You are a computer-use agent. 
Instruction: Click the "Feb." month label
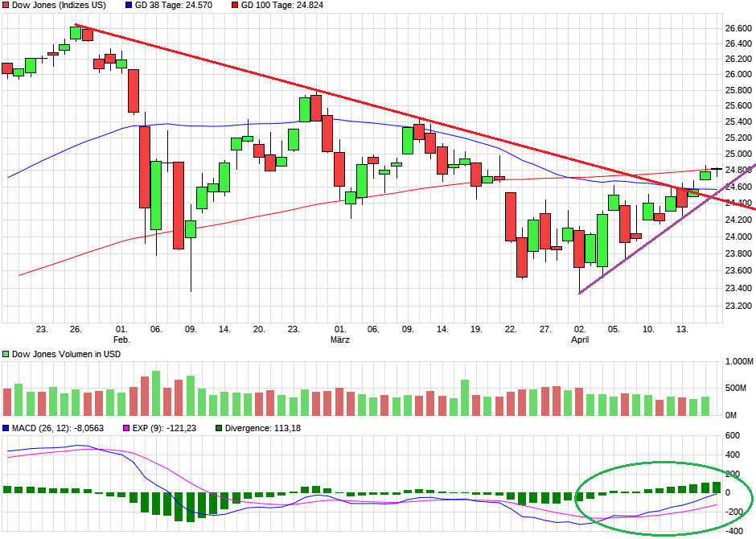[121, 339]
